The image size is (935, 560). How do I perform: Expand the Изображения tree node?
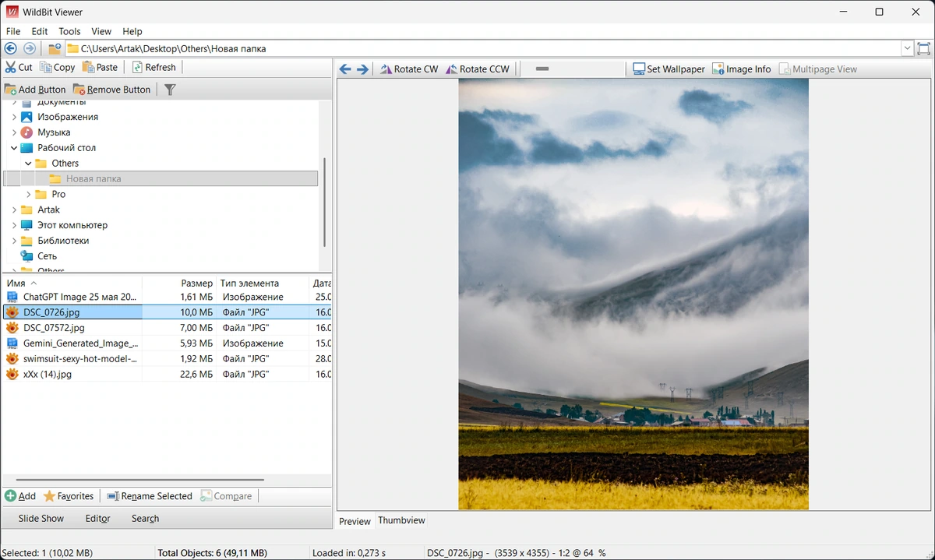(x=14, y=117)
